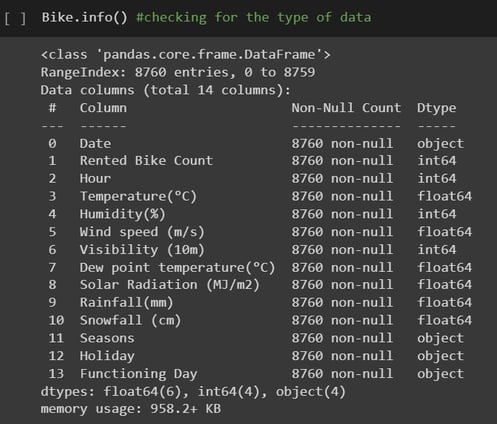The height and width of the screenshot is (424, 497).
Task: Click the 'Wind speed (m/s)' column name
Action: [x=142, y=232]
